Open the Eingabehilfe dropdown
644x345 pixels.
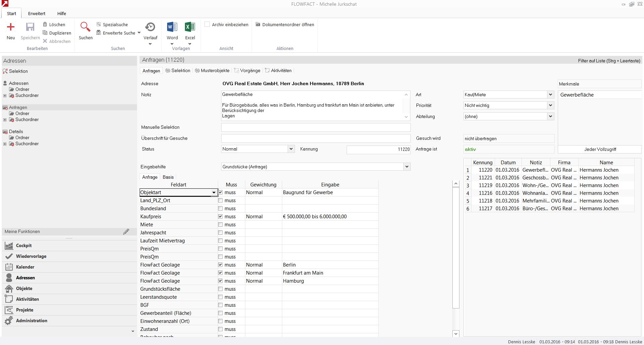click(407, 167)
